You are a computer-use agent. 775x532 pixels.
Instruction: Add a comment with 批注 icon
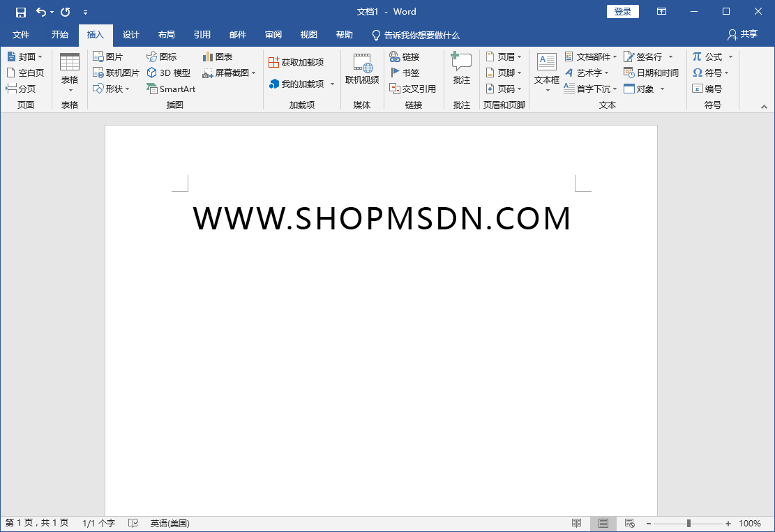[461, 69]
